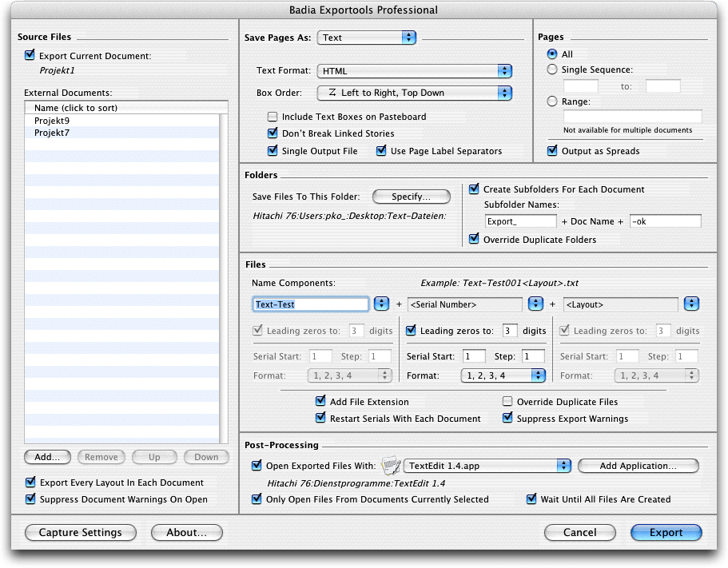Select Projekt9 in External Documents list

(121, 120)
